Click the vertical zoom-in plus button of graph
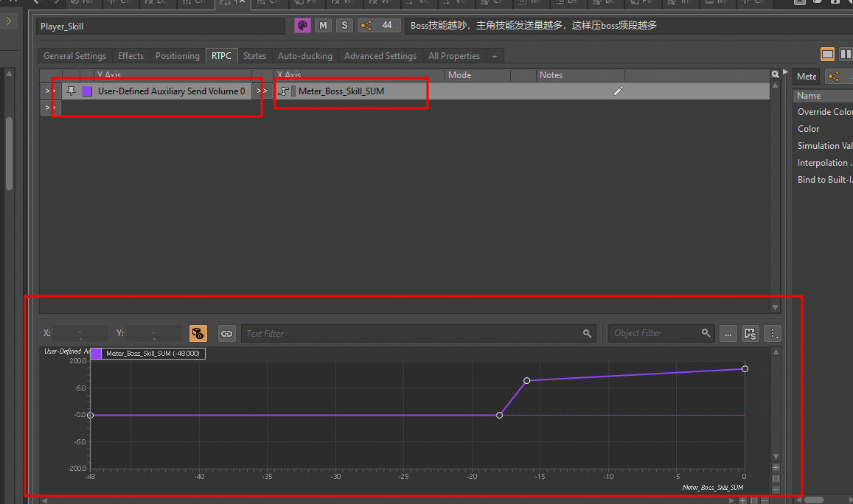Image resolution: width=853 pixels, height=504 pixels. (x=776, y=468)
